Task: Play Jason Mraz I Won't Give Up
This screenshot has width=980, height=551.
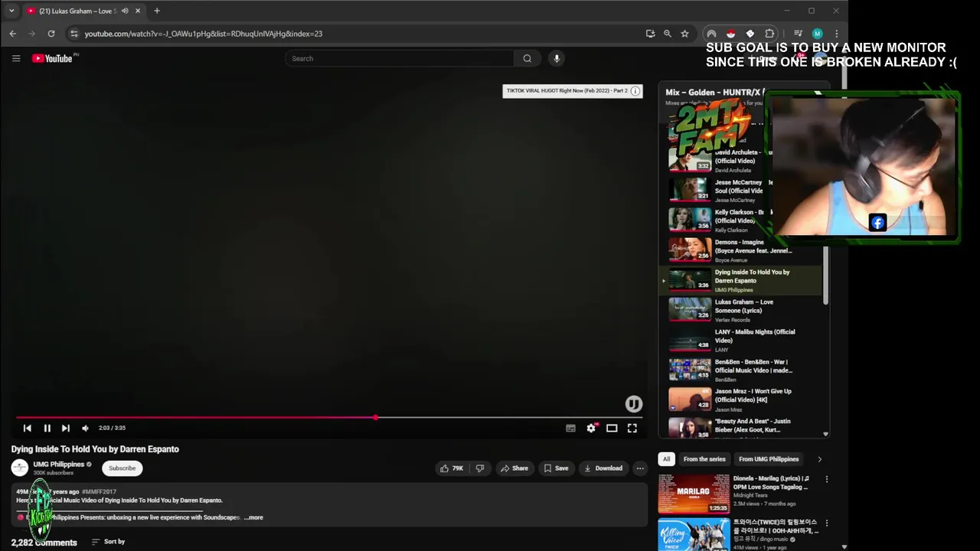Action: (740, 399)
